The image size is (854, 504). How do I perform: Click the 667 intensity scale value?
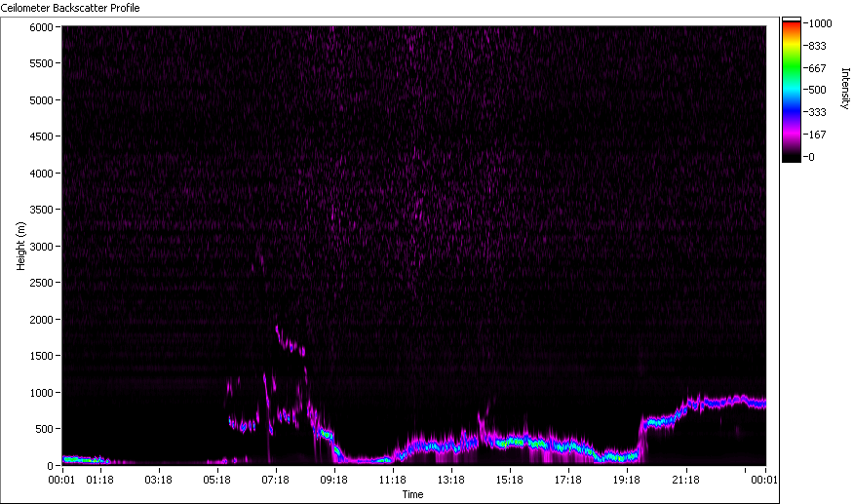click(x=818, y=68)
